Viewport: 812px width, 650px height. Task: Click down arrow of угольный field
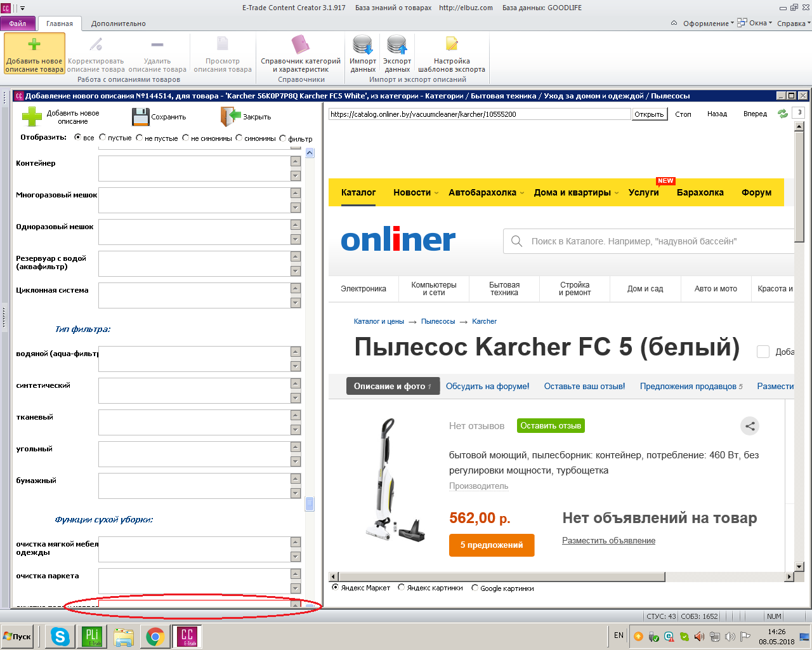coord(296,461)
